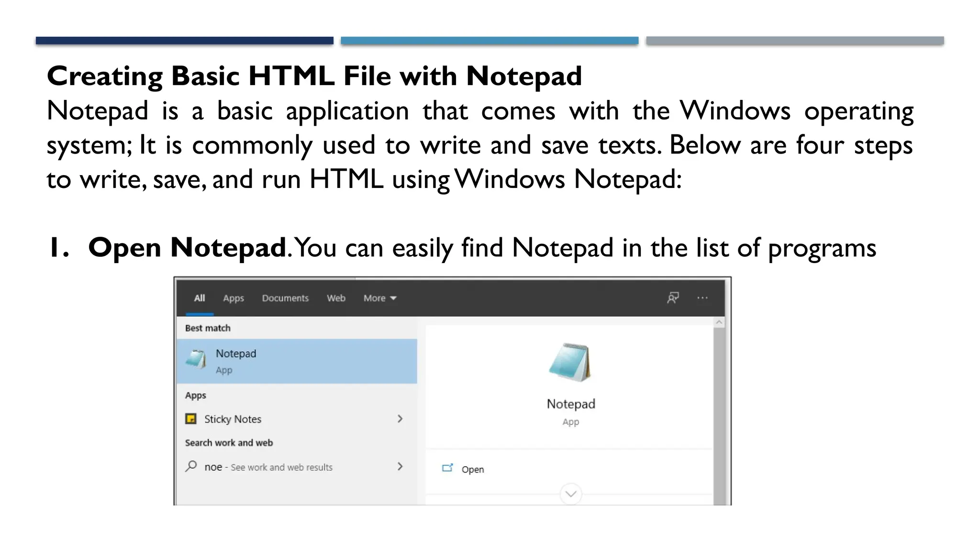Screen dimensions: 980x551
Task: Click the bold Open Notepad step text
Action: [x=187, y=248]
